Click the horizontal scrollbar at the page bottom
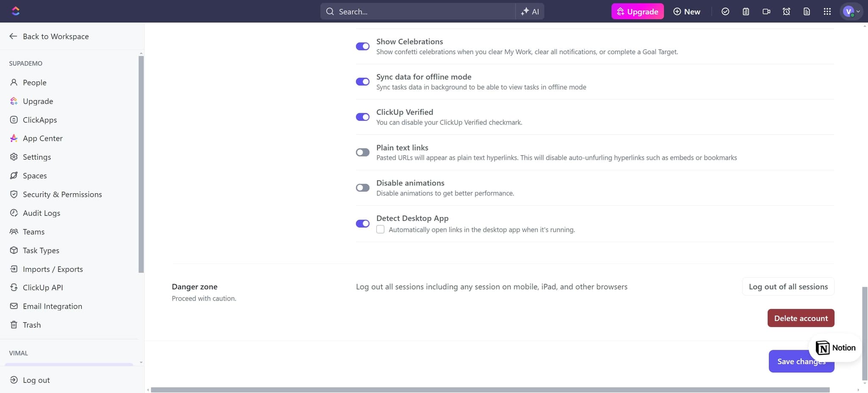 [490, 390]
